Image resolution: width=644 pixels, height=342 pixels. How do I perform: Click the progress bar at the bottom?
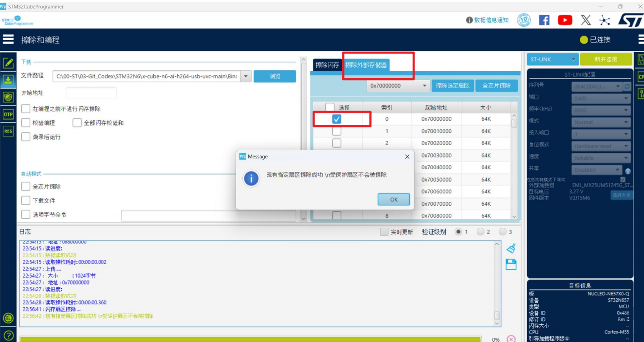250,339
